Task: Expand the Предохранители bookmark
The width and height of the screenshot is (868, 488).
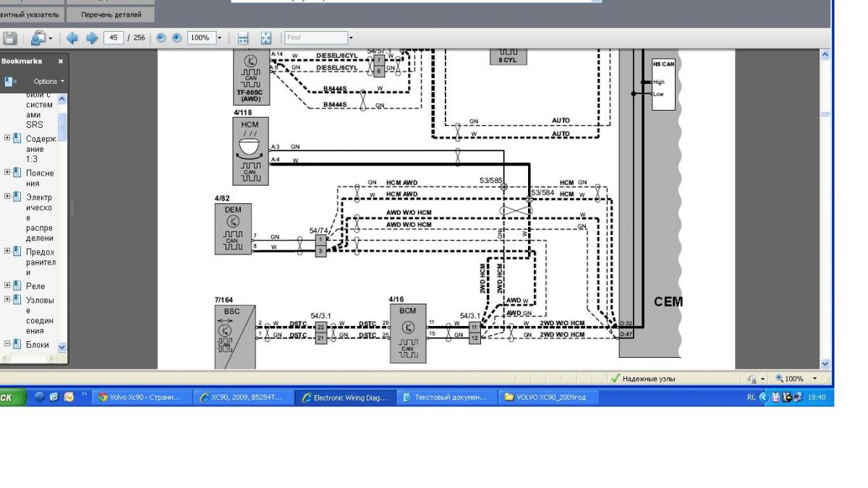Action: [x=7, y=251]
